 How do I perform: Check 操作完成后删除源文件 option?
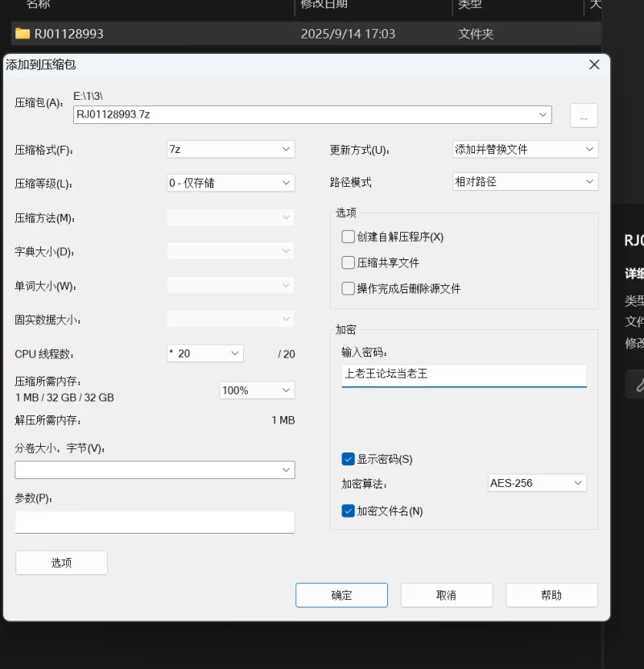(348, 289)
